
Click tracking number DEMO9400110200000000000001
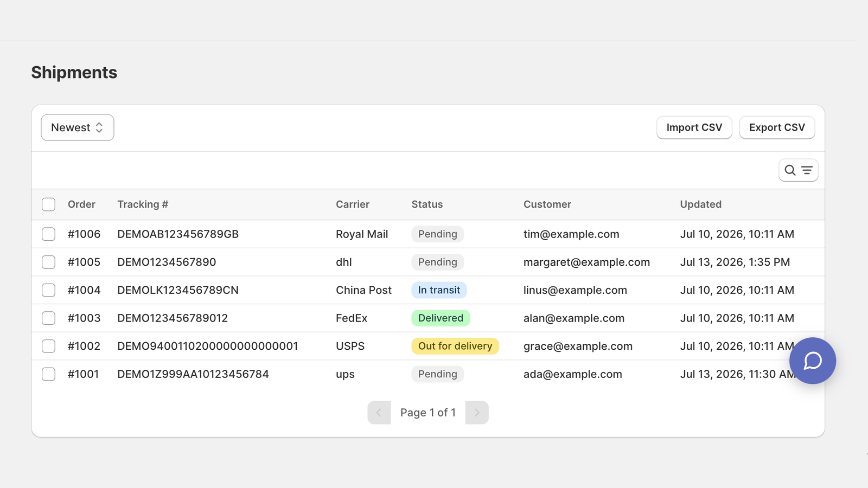pos(208,346)
